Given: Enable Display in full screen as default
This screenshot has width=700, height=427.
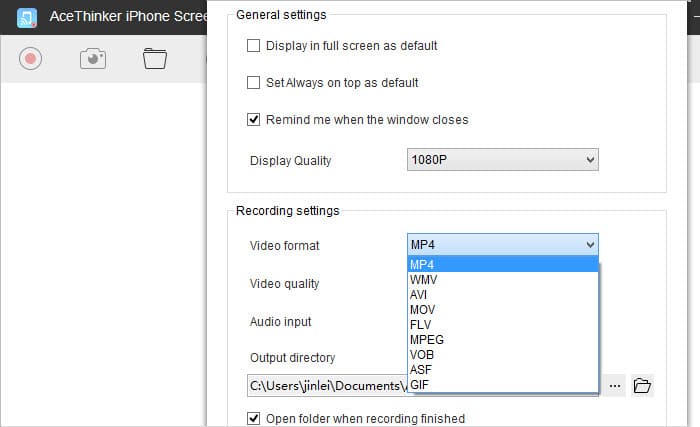Looking at the screenshot, I should (x=254, y=46).
